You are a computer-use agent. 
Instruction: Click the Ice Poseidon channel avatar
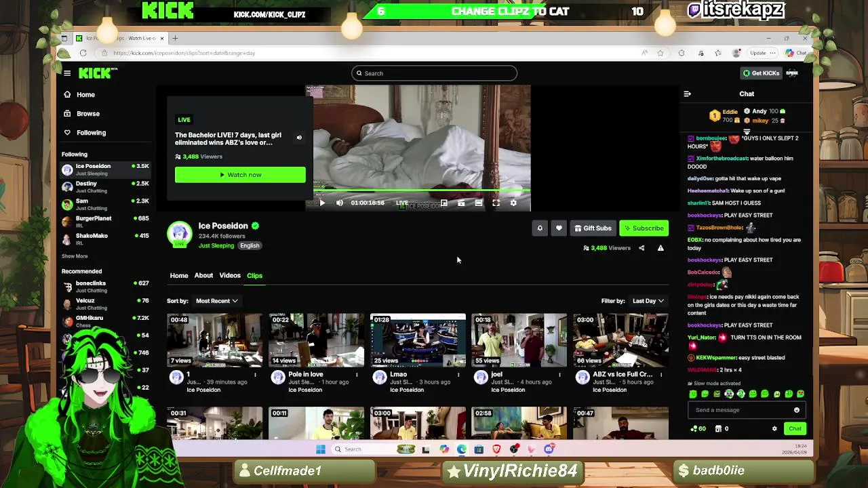(x=180, y=234)
